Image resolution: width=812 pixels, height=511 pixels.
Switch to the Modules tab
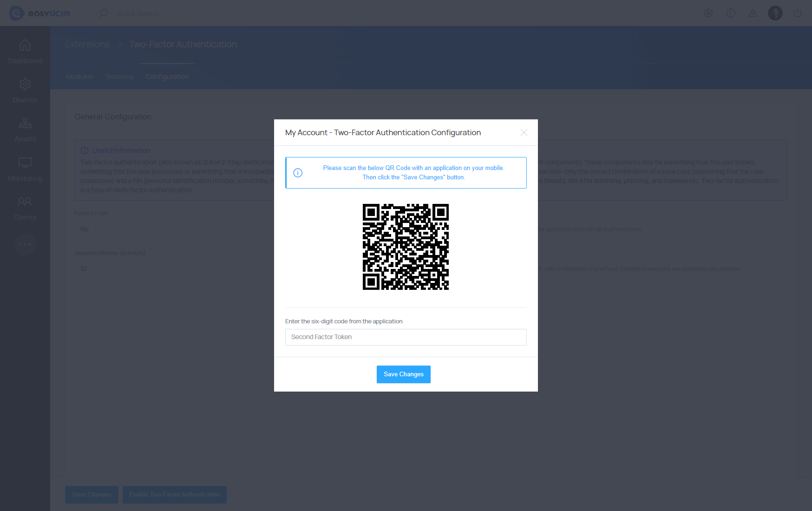(79, 77)
